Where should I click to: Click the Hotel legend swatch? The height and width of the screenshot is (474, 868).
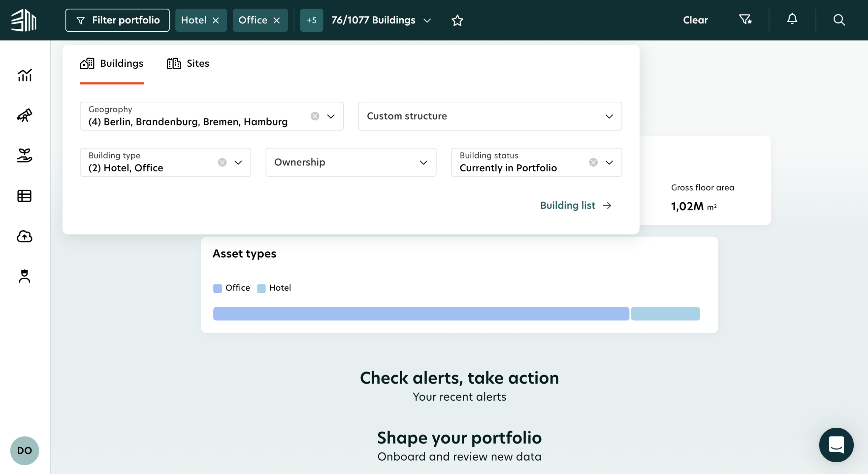(261, 288)
